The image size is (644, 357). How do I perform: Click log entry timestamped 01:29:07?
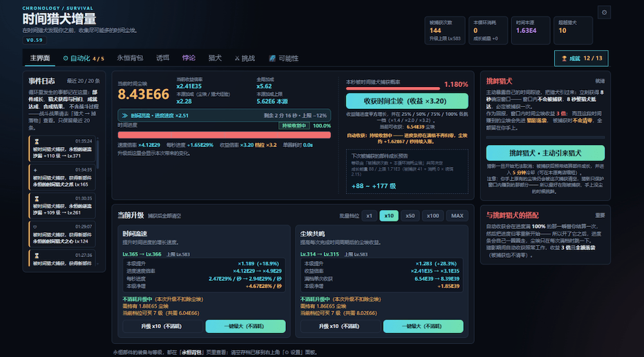coord(62,234)
